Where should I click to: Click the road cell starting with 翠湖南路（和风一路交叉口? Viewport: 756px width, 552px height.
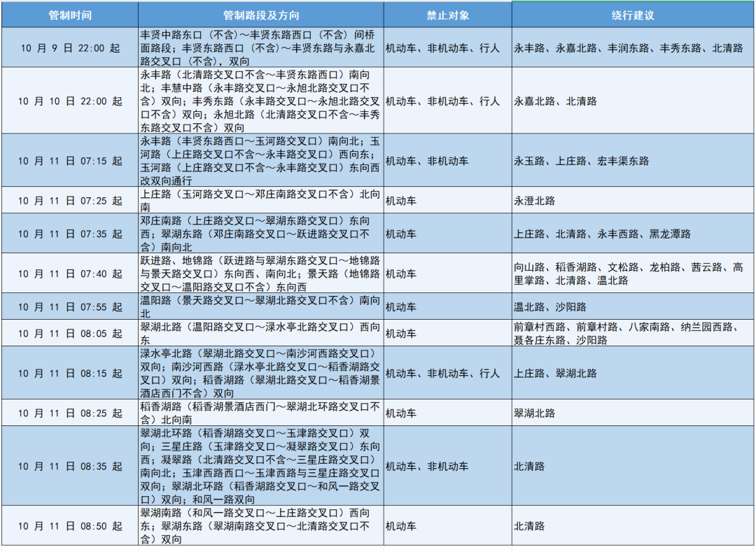pyautogui.click(x=261, y=525)
